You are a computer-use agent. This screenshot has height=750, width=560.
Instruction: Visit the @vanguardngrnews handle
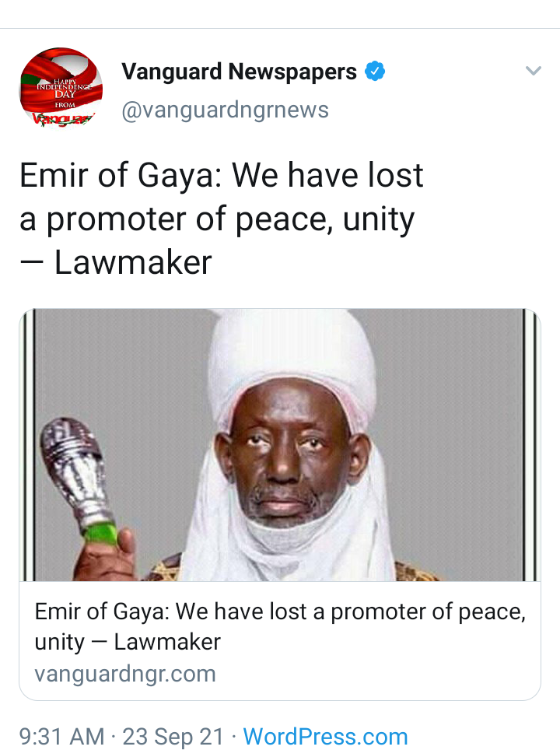click(x=226, y=110)
